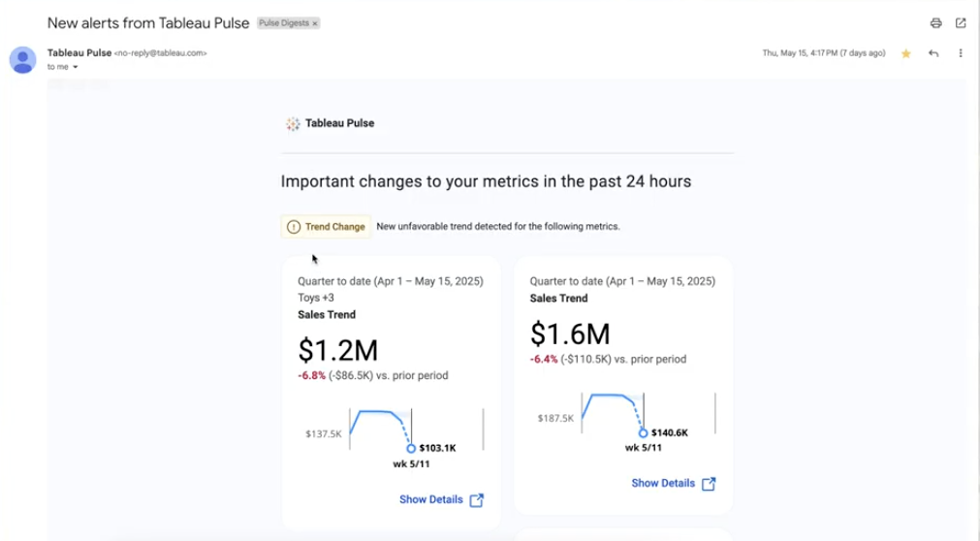Click external link icon on $1.6M card
The height and width of the screenshot is (541, 980).
click(709, 483)
